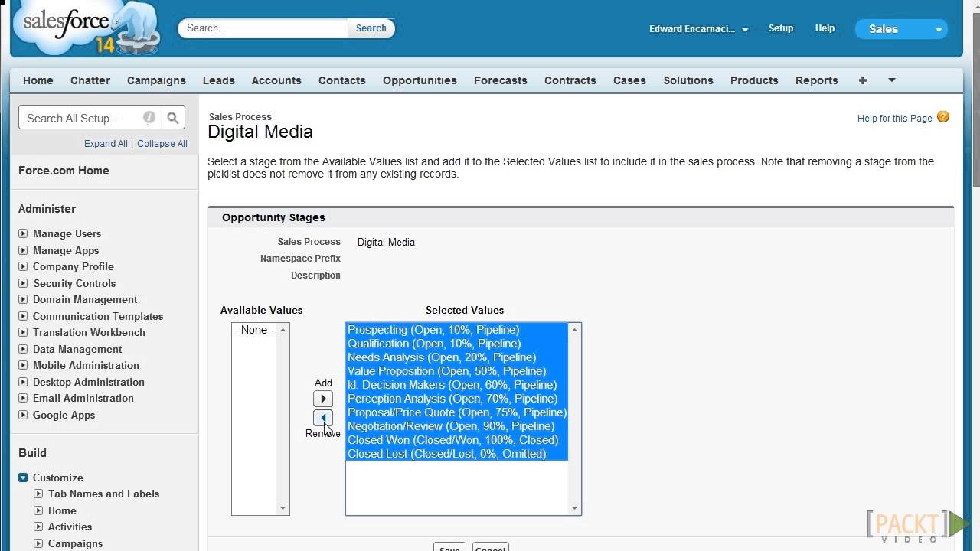Expand Company Profile node
Screen dimensions: 980x551
23,266
